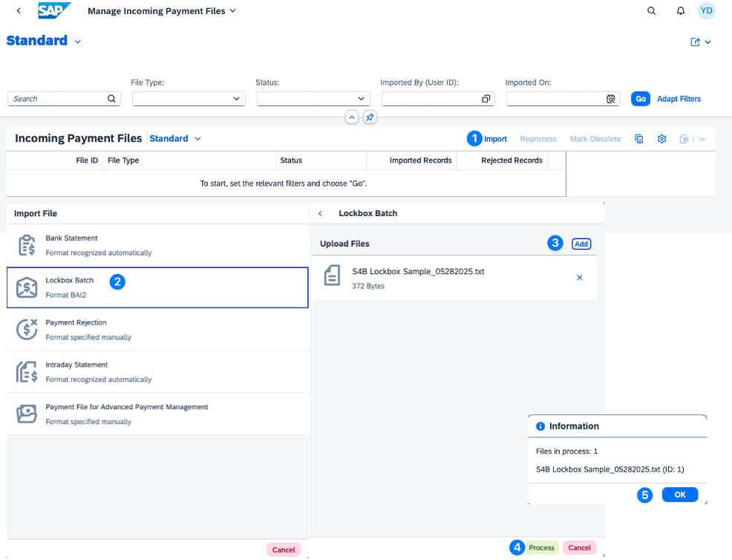
Task: Expand the table Standard view dropdown
Action: (198, 139)
